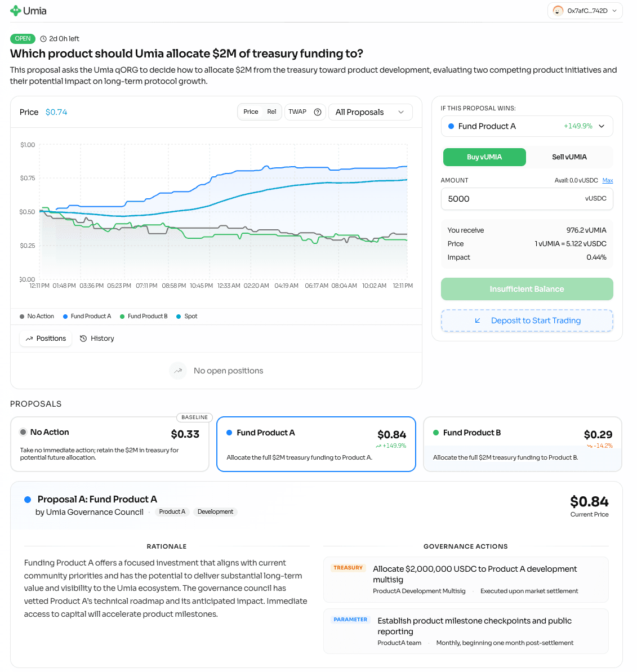Viewport: 637px width, 672px height.
Task: Click the clock icon beside 2d 0h left
Action: click(42, 38)
